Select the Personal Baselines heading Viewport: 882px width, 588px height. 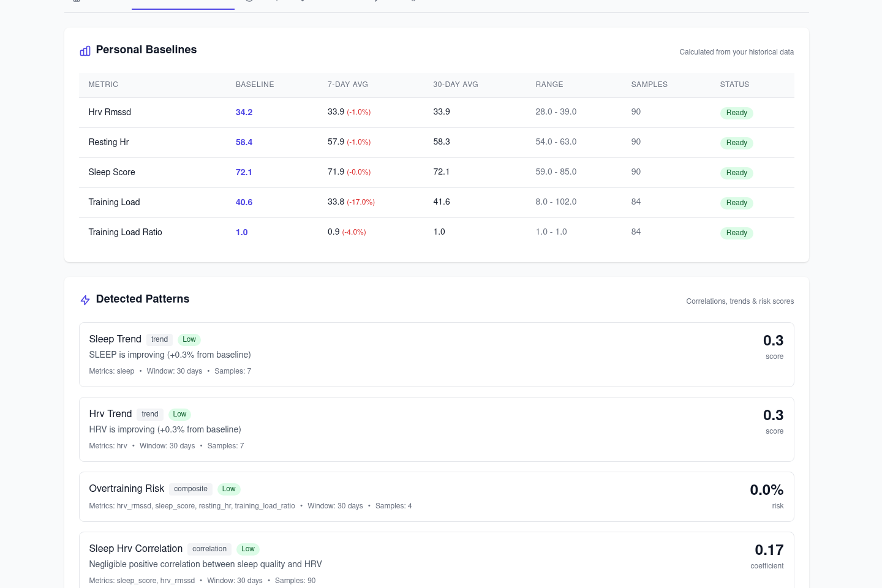coord(146,50)
